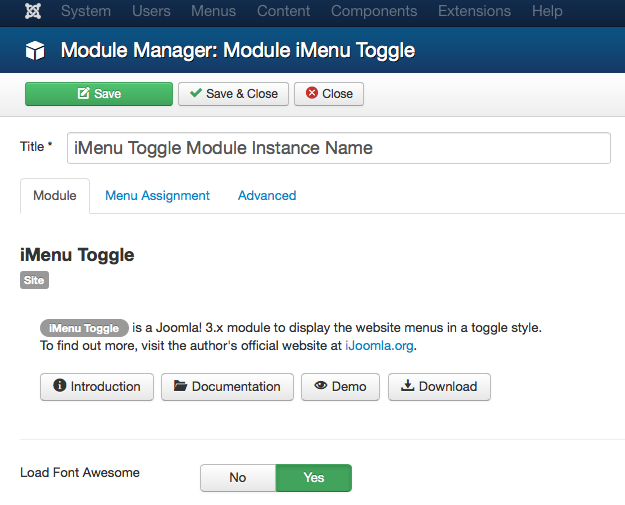
Task: Click the Introduction button
Action: click(97, 387)
